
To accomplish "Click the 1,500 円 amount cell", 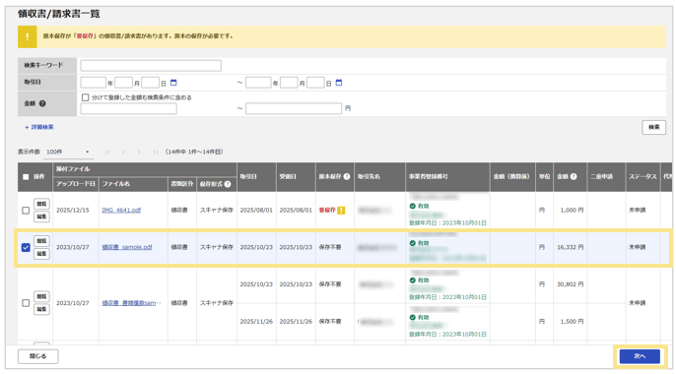I will coord(572,321).
